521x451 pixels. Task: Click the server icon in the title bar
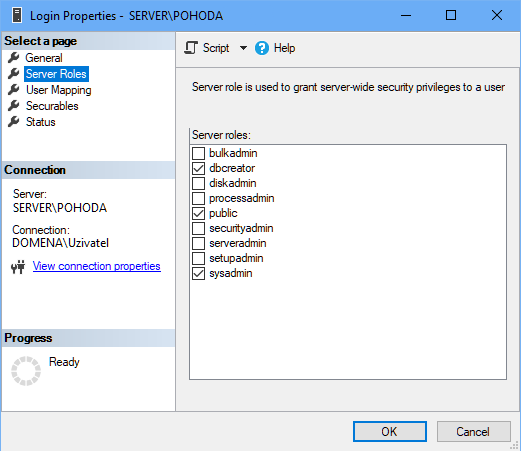[x=17, y=15]
